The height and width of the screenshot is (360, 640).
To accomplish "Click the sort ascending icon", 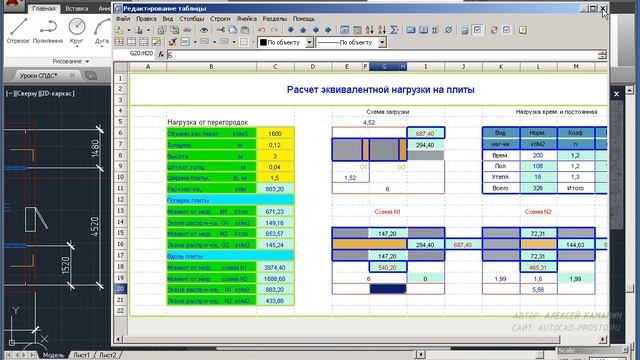I will point(369,30).
